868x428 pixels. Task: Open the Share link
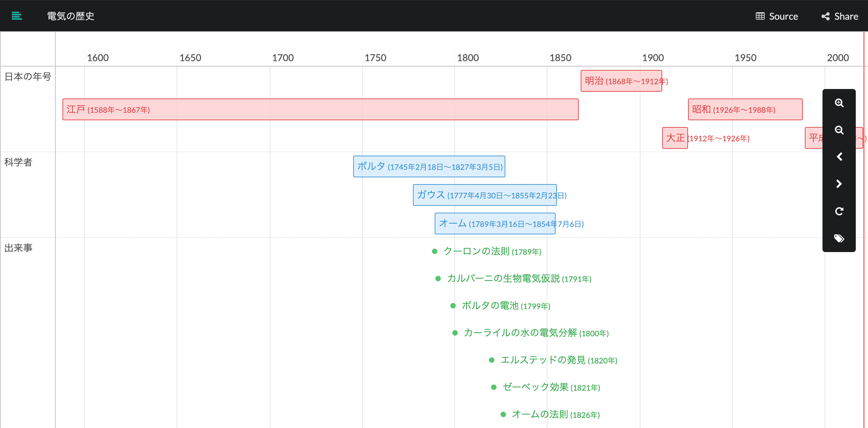tap(840, 16)
